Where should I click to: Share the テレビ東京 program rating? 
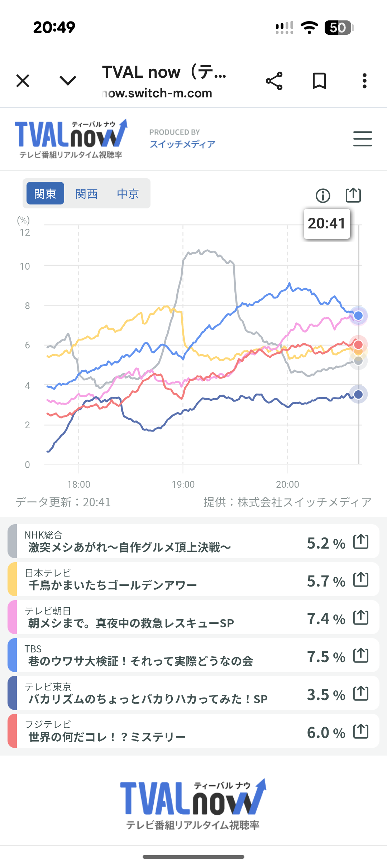[361, 693]
